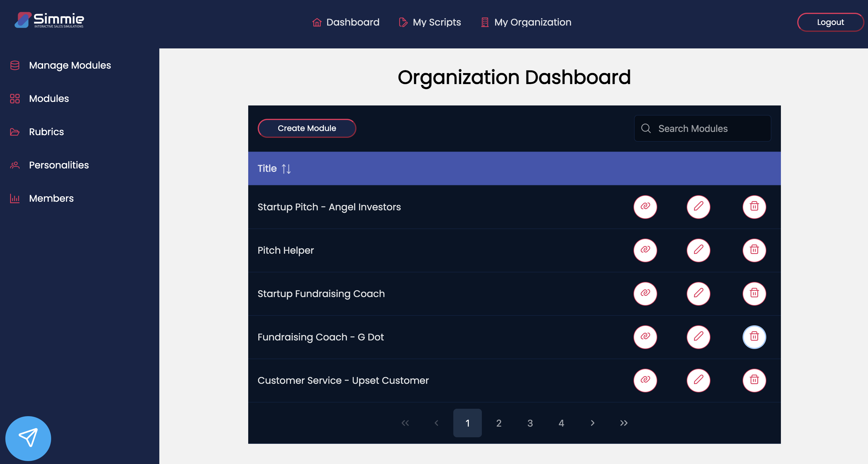Navigate to page 3 in pagination
Viewport: 868px width, 464px height.
point(530,423)
